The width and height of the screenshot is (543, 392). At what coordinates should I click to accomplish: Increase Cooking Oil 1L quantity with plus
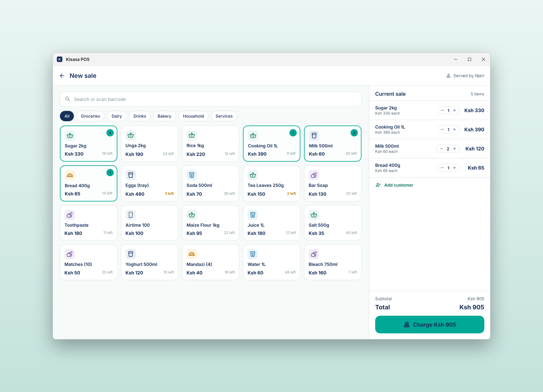tap(454, 129)
